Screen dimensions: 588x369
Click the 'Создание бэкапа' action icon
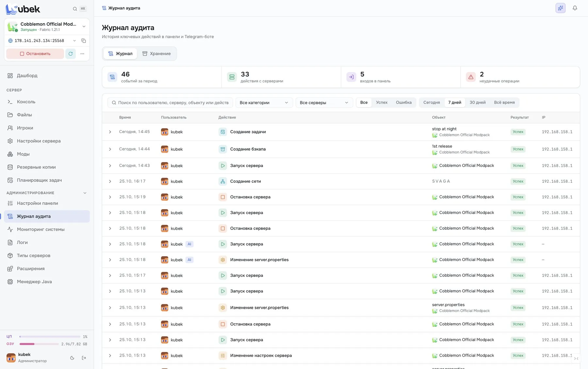(x=223, y=149)
